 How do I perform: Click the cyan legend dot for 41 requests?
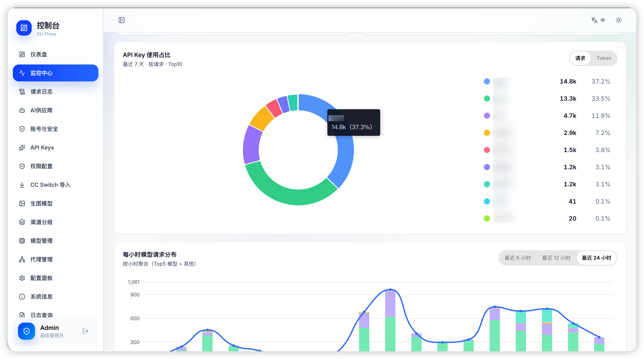(487, 201)
